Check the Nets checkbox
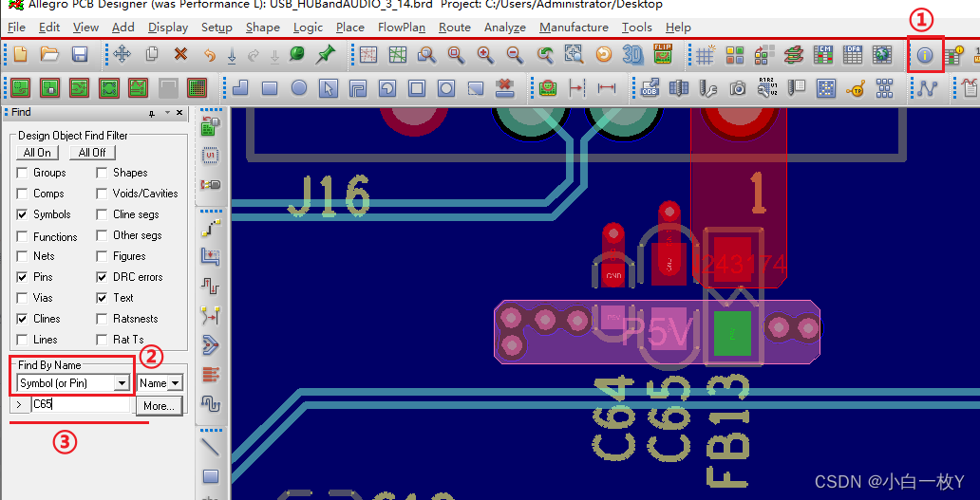The height and width of the screenshot is (500, 980). point(23,256)
